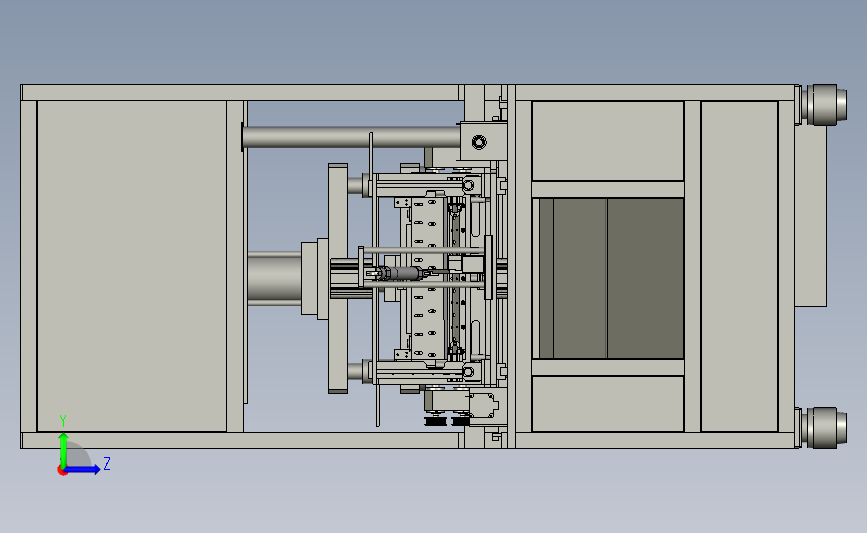Click the red origin dot of the axis triad
The height and width of the screenshot is (533, 867).
click(x=62, y=471)
